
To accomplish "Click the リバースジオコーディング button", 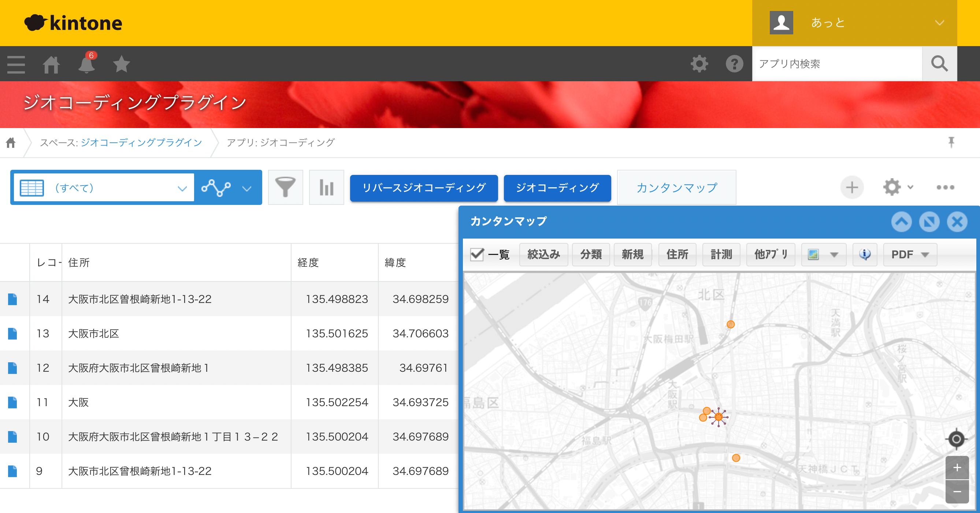I will [x=424, y=188].
